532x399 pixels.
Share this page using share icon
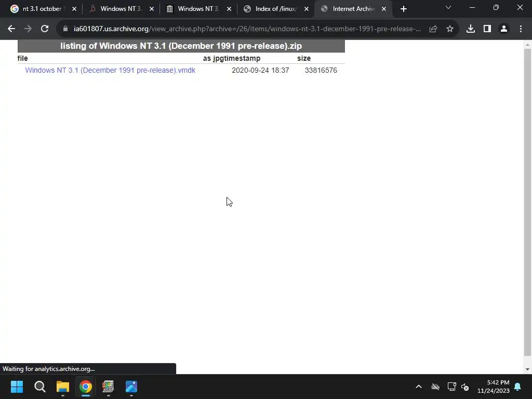click(x=433, y=29)
